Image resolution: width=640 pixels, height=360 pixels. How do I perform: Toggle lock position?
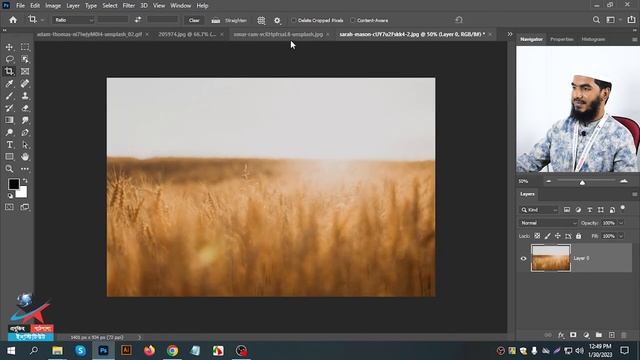(x=558, y=236)
